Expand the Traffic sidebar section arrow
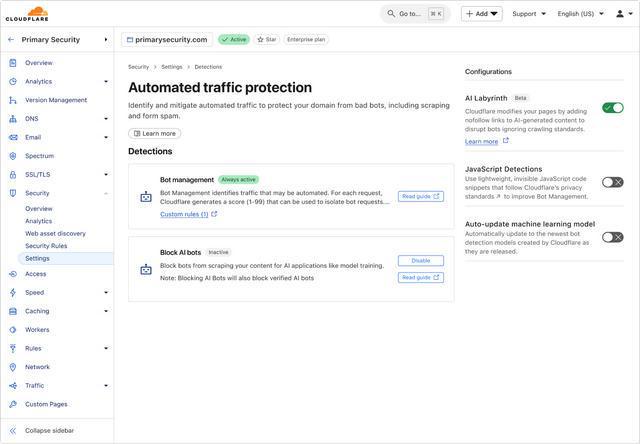Viewport: 640px width, 444px height. click(x=106, y=386)
